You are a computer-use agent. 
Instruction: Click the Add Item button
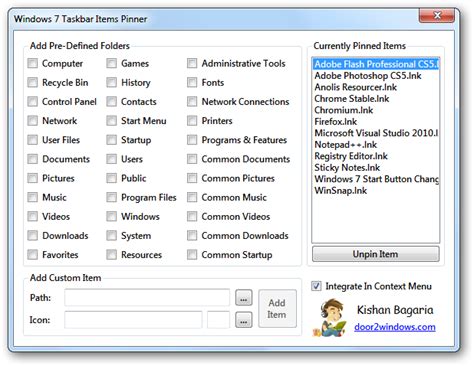click(277, 309)
